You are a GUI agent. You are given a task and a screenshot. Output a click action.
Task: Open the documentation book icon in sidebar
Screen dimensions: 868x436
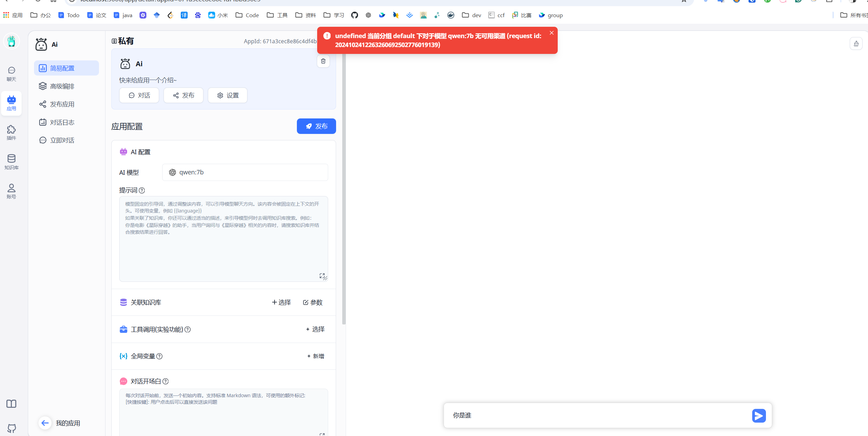coord(11,404)
